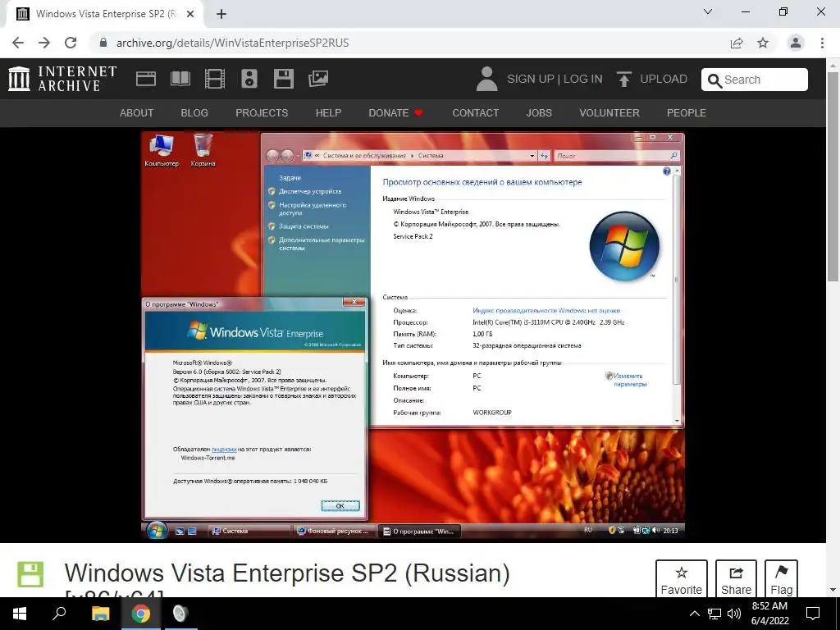The width and height of the screenshot is (840, 630).
Task: Click the Vista desktop screenshot image
Action: [413, 335]
